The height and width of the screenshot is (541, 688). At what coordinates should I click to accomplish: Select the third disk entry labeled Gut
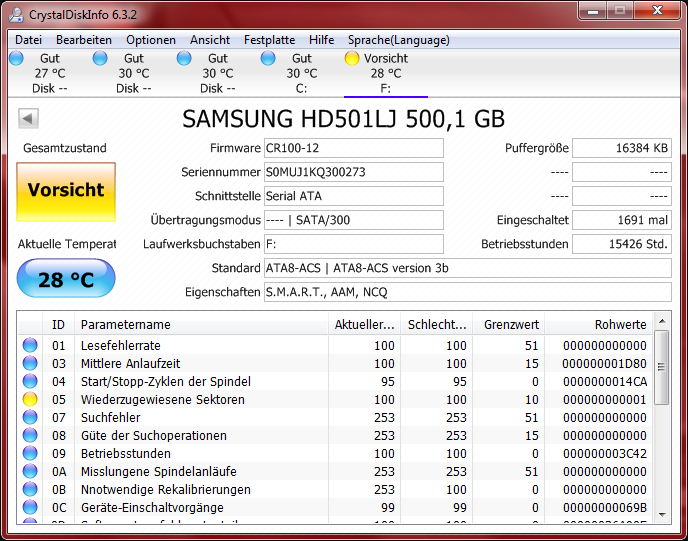(218, 73)
